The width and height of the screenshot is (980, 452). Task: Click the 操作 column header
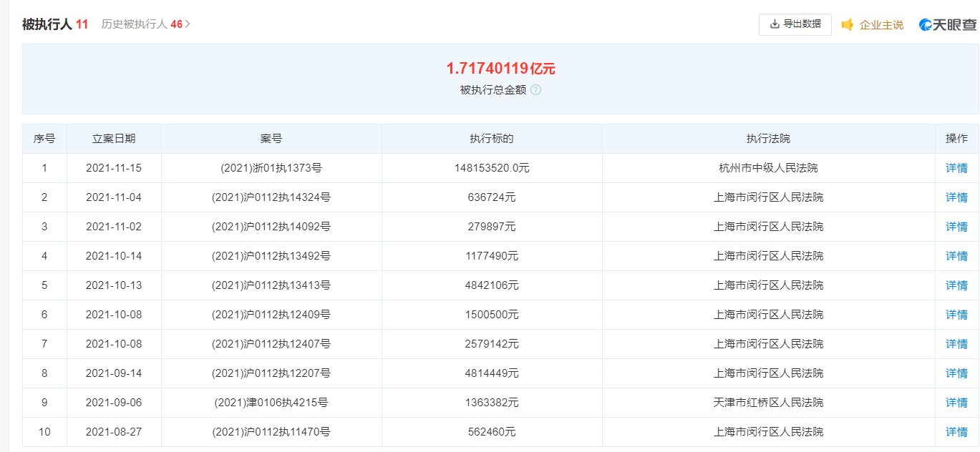pyautogui.click(x=956, y=139)
